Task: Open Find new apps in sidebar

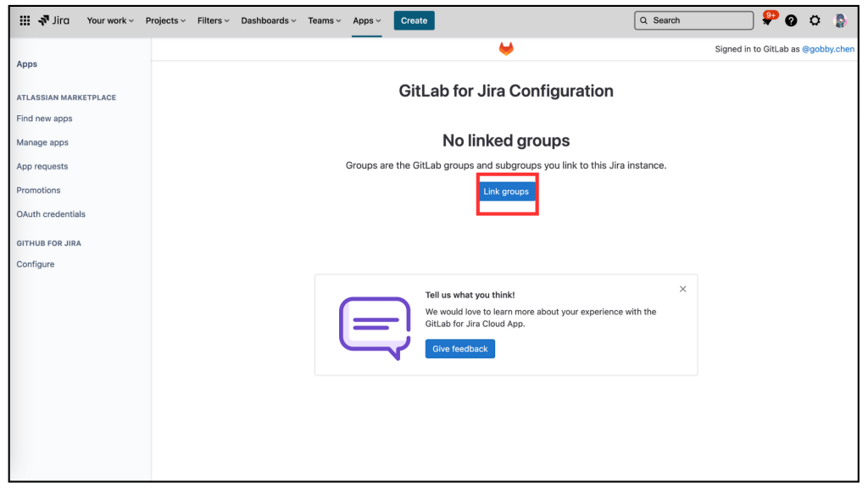Action: tap(44, 119)
